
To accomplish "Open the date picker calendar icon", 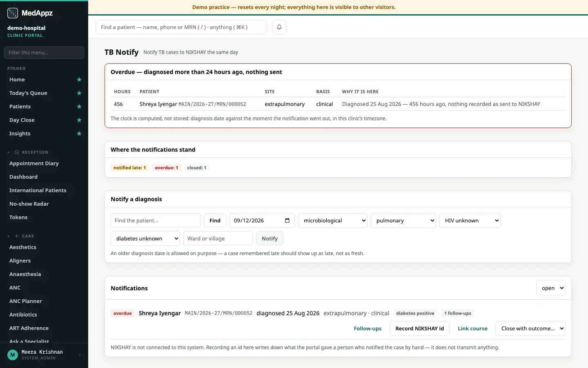I will tap(287, 220).
